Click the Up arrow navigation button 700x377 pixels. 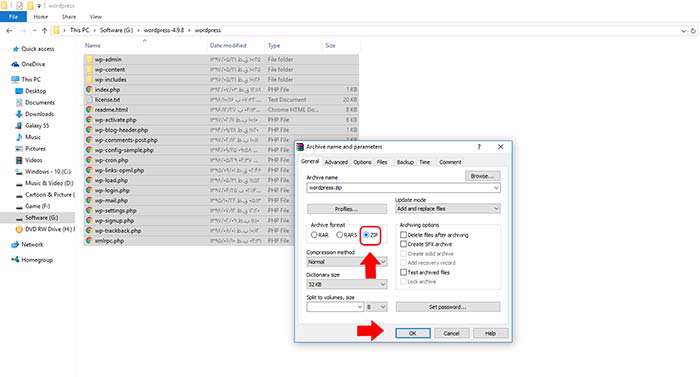tap(44, 30)
